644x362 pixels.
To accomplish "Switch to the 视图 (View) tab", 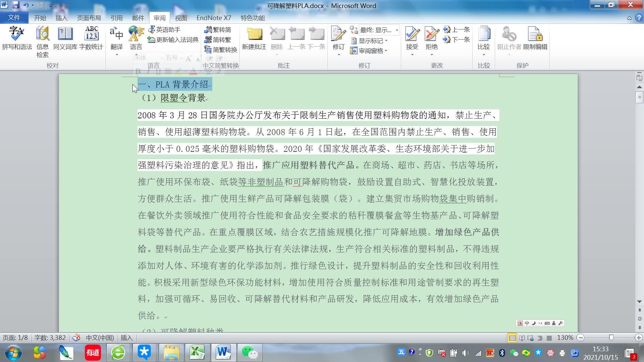I will 181,18.
